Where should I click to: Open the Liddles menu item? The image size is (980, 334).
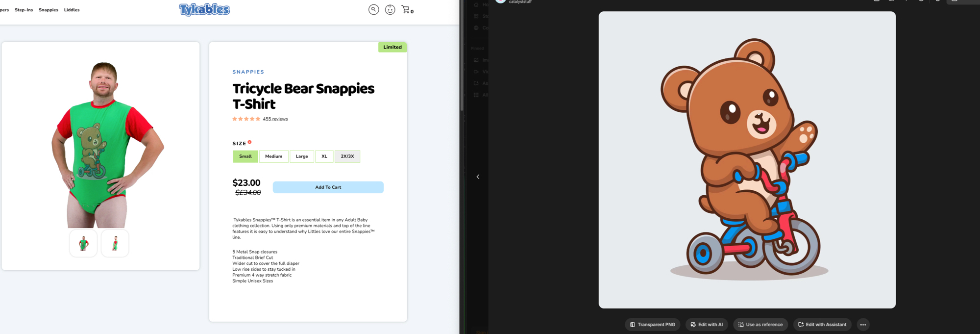pyautogui.click(x=72, y=10)
